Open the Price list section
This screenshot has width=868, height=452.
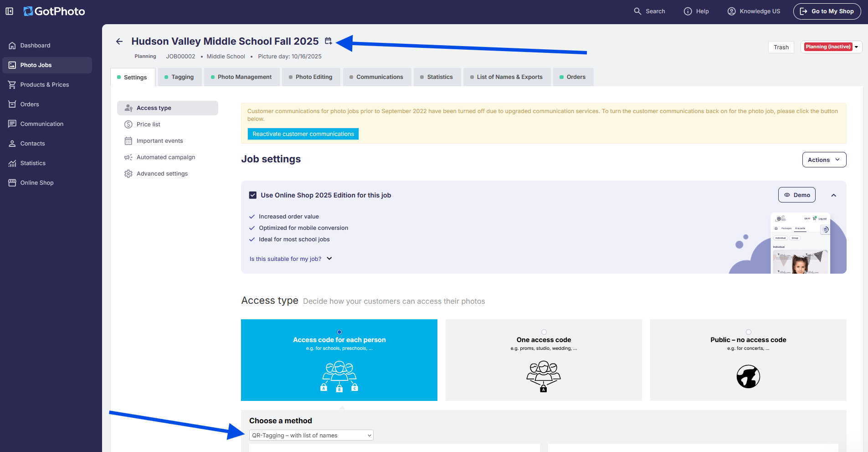(x=168, y=125)
